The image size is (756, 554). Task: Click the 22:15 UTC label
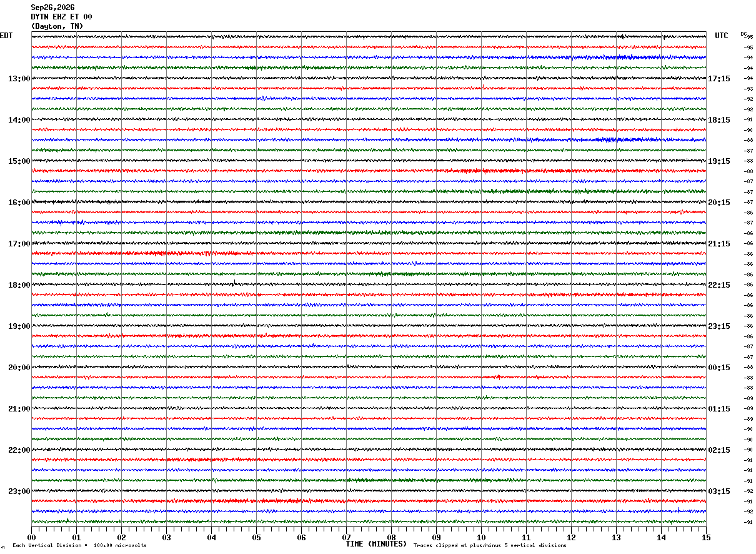tap(719, 285)
